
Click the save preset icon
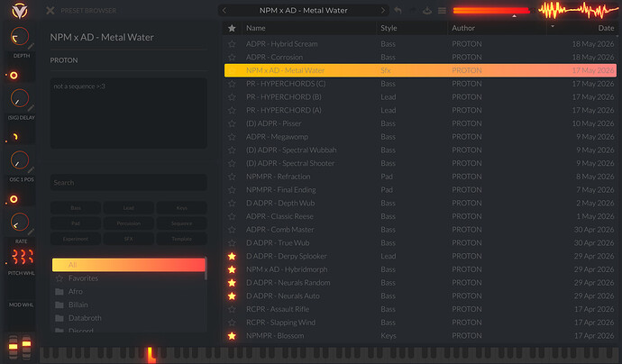[427, 11]
